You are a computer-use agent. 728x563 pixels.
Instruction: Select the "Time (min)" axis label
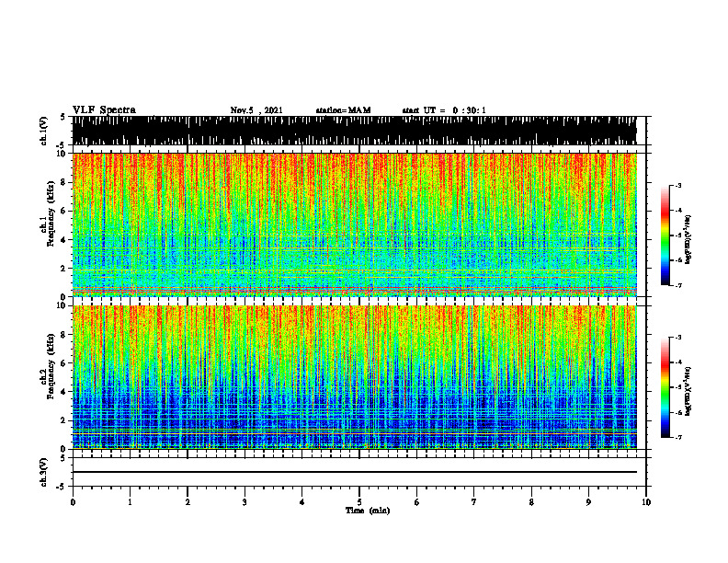point(368,511)
